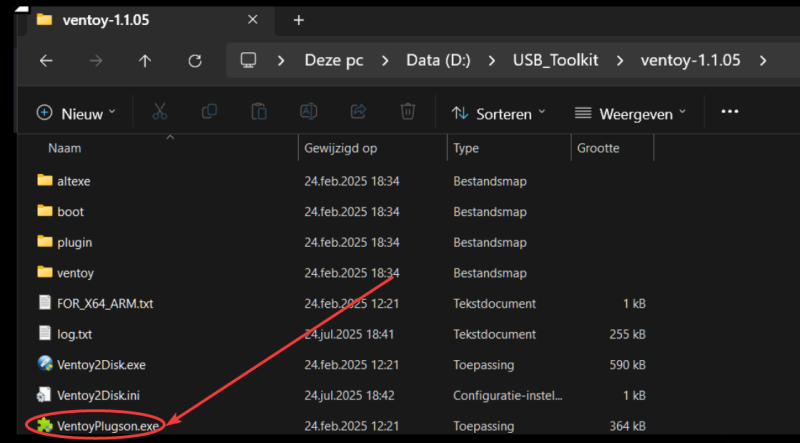
Task: Open the Sorteren dropdown
Action: coord(498,113)
